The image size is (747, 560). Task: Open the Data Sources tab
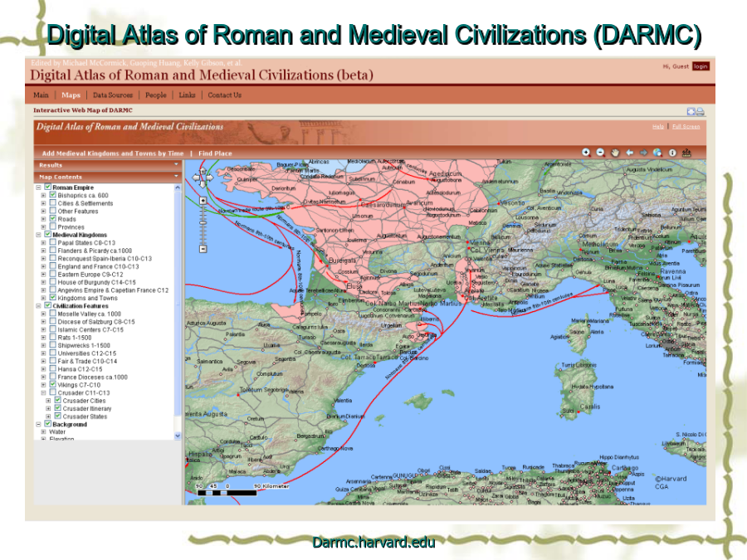point(113,95)
